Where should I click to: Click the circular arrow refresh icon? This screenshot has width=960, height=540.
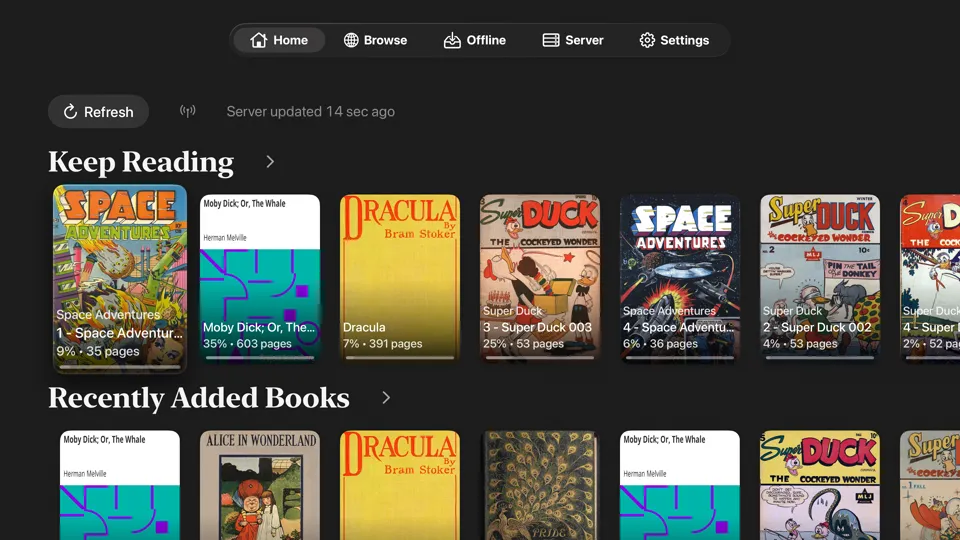70,111
